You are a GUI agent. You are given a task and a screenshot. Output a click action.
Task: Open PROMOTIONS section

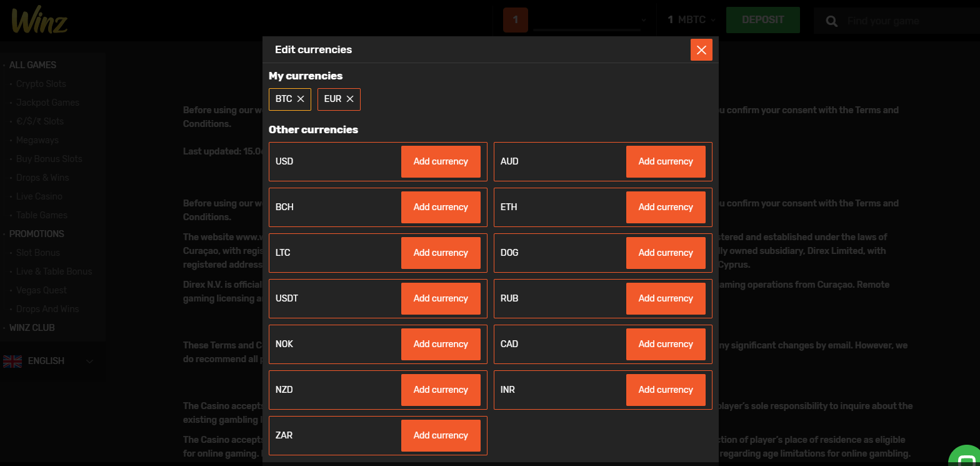click(37, 234)
